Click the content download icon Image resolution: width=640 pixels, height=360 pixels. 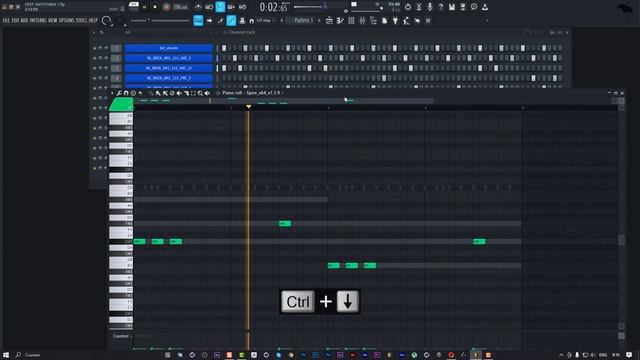click(x=485, y=7)
